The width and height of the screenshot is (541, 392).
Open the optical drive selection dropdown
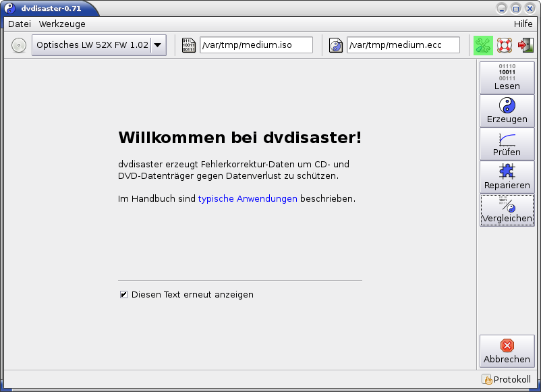(x=99, y=45)
